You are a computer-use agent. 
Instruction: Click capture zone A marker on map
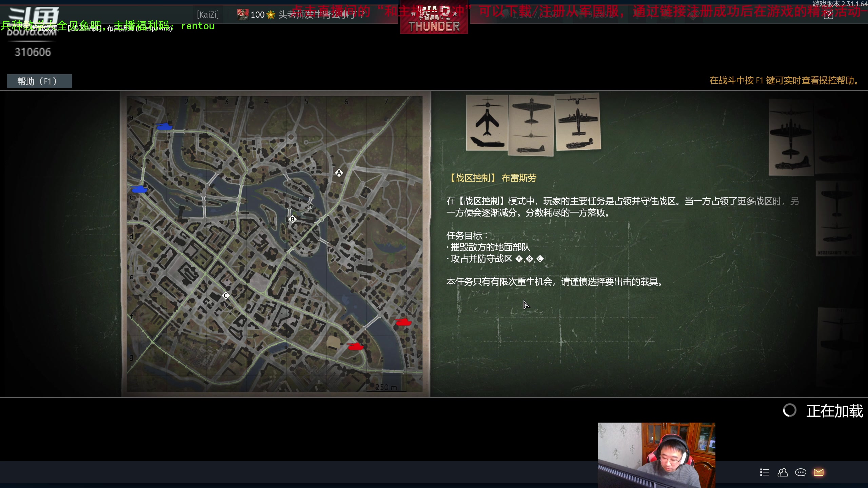(339, 173)
